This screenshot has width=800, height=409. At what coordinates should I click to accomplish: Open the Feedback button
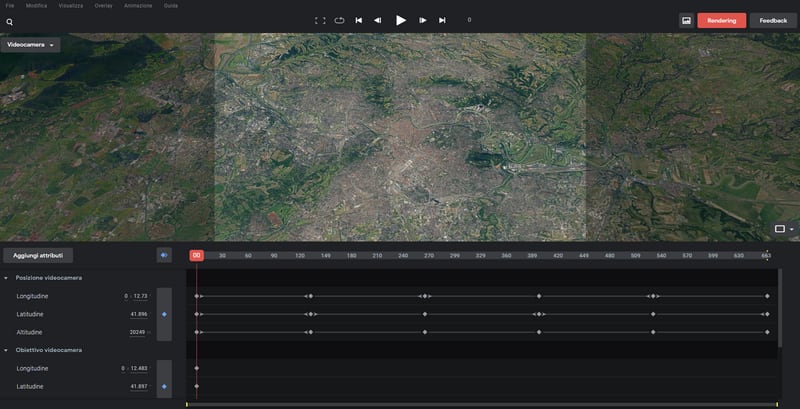(773, 20)
